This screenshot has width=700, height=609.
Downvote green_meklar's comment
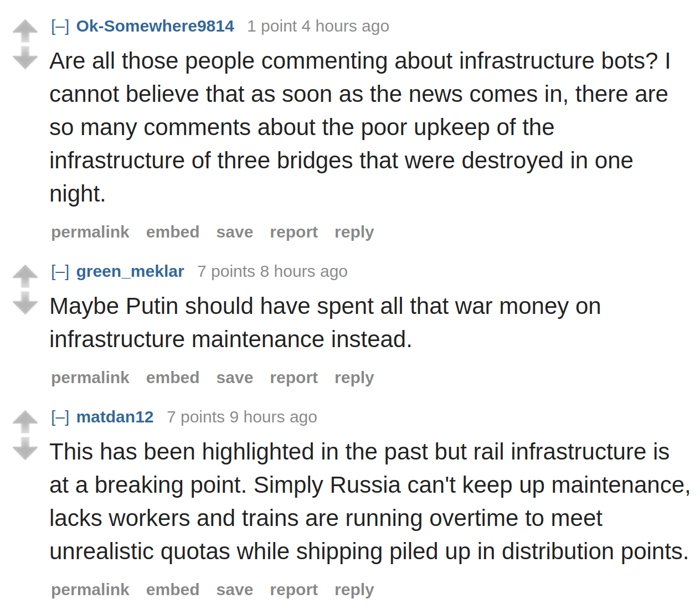pos(25,303)
